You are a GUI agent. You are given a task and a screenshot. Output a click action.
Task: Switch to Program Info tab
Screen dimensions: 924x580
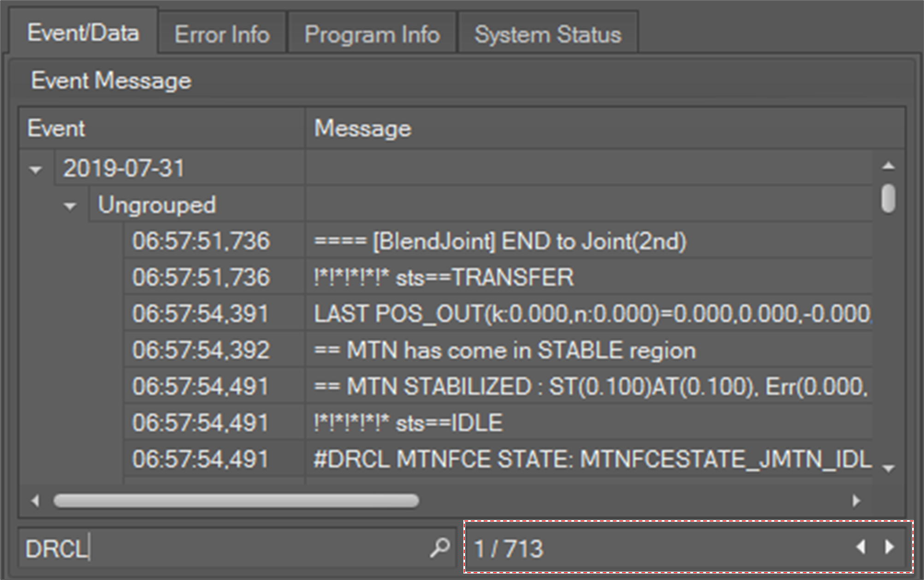pyautogui.click(x=372, y=35)
